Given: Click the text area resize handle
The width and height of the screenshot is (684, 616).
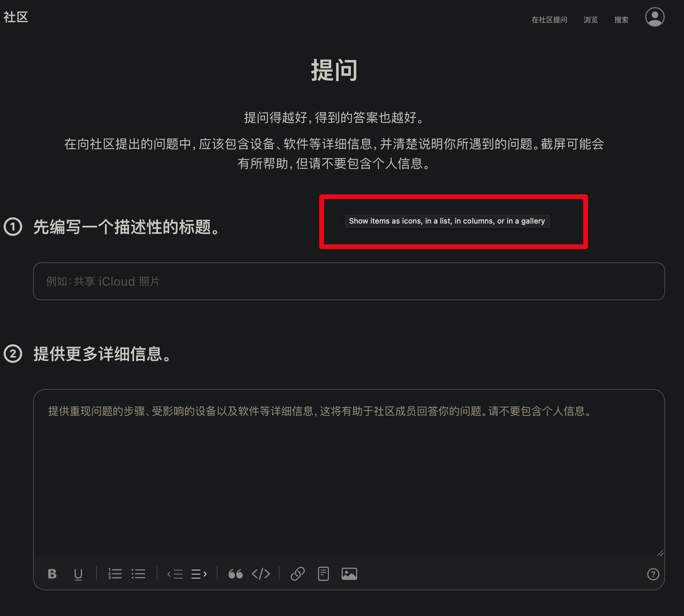Looking at the screenshot, I should [660, 553].
